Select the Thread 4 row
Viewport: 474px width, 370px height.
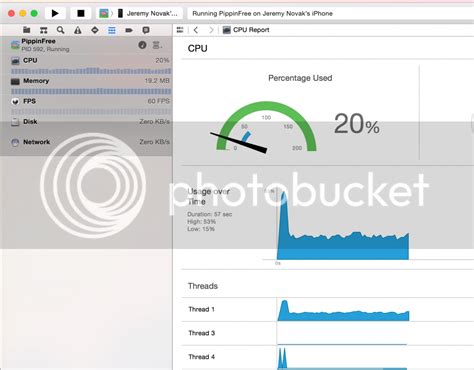click(x=328, y=357)
